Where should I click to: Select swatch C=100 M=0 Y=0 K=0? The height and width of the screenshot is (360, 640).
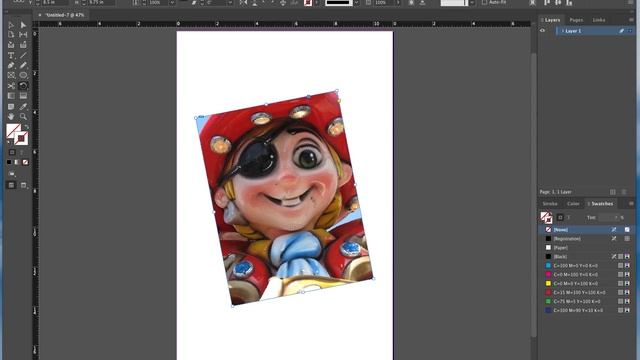point(587,266)
